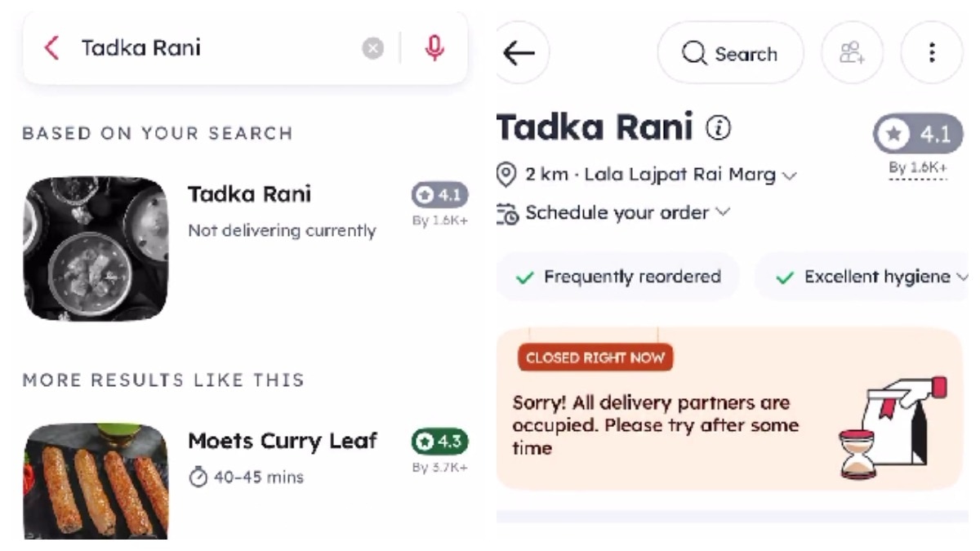The height and width of the screenshot is (551, 980).
Task: Tap the green checkmark on Excellent hygiene
Action: point(785,277)
